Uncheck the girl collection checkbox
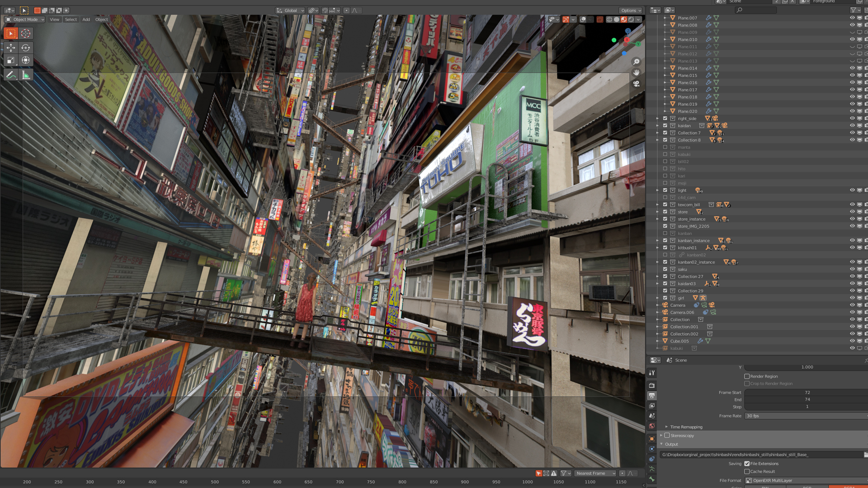 click(665, 298)
